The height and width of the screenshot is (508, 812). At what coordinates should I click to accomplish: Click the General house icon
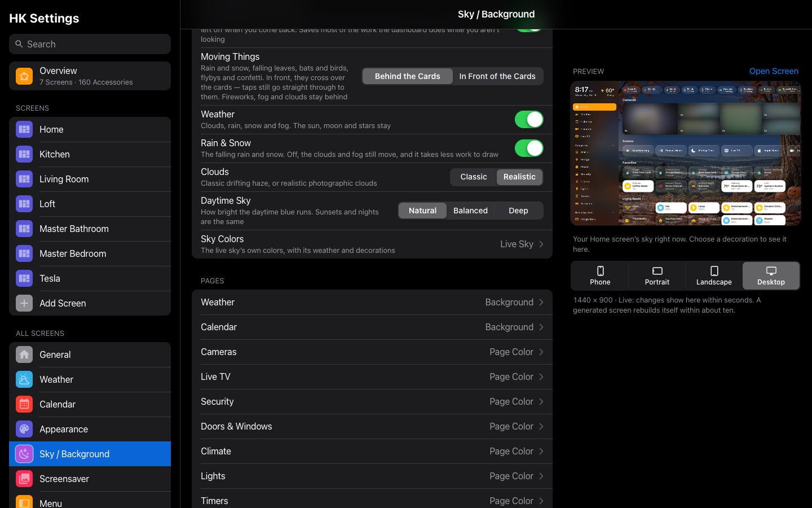coord(24,354)
